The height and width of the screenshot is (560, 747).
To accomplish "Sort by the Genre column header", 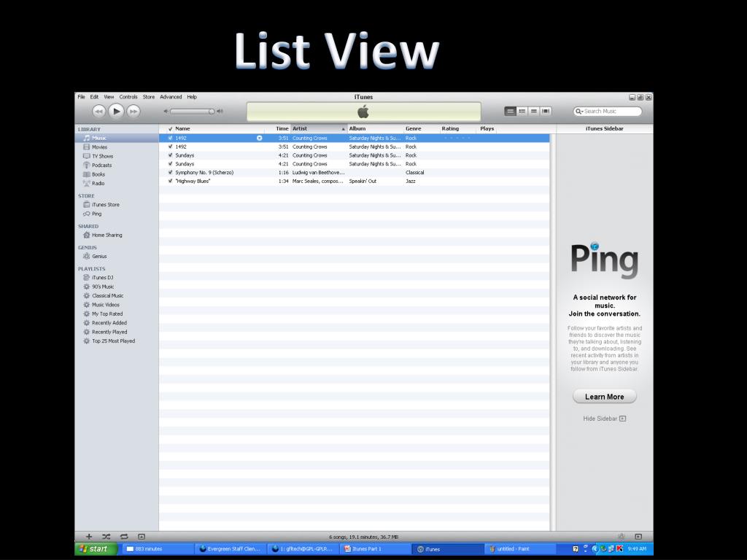I will tap(422, 128).
